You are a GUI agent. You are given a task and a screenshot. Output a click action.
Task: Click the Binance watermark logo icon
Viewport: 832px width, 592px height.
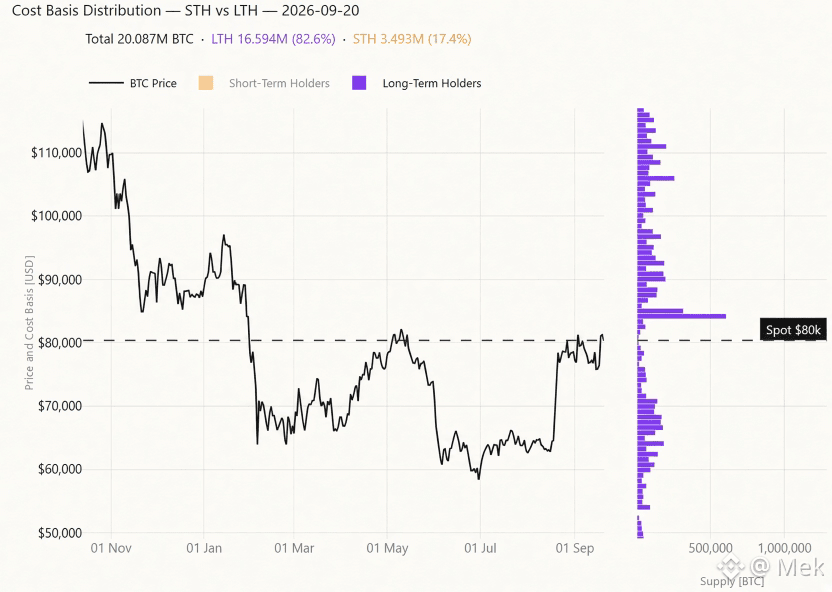click(x=731, y=567)
